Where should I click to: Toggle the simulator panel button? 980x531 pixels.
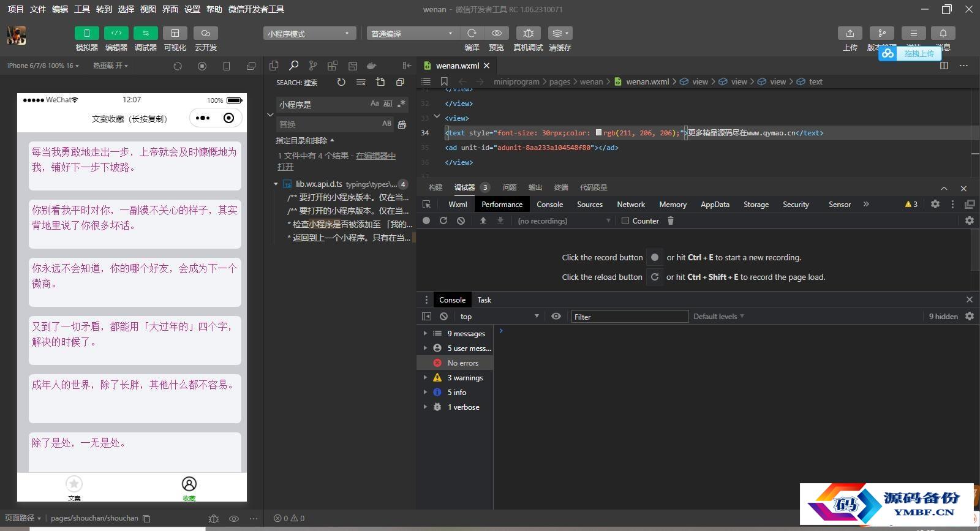point(87,33)
